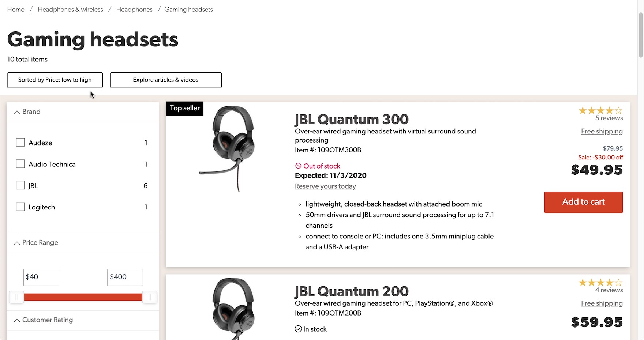This screenshot has width=644, height=340.
Task: Enable the JBL brand checkbox
Action: click(20, 185)
